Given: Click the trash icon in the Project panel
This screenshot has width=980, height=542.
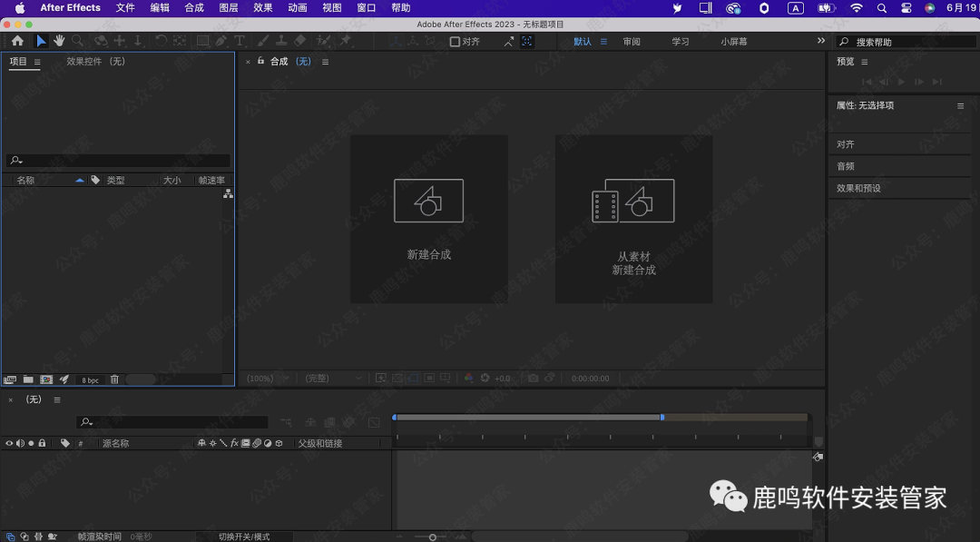Looking at the screenshot, I should (114, 379).
